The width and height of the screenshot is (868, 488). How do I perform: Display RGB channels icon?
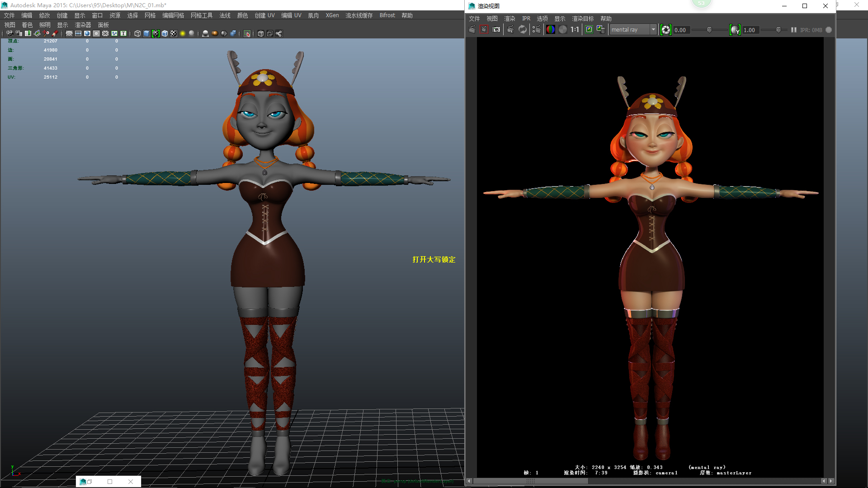click(551, 30)
